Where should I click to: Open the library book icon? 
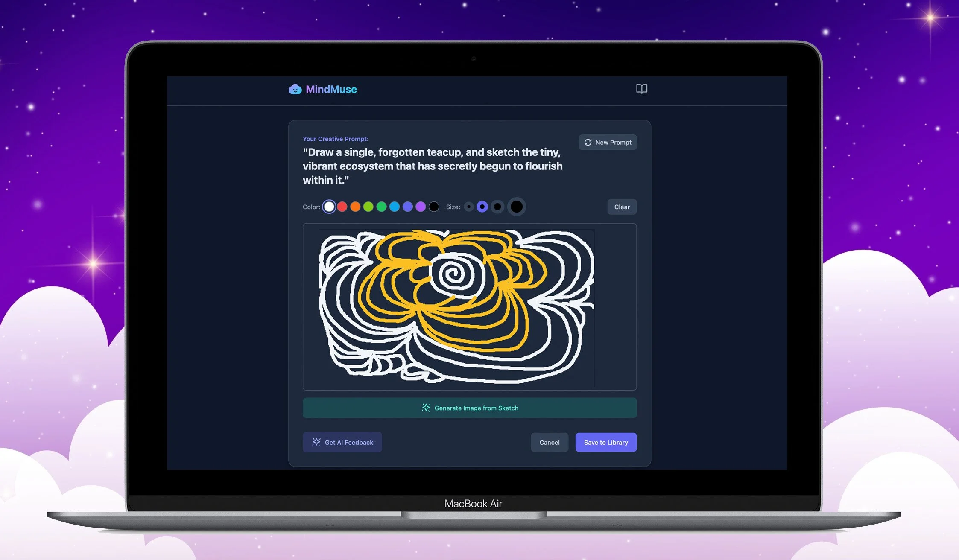click(641, 89)
